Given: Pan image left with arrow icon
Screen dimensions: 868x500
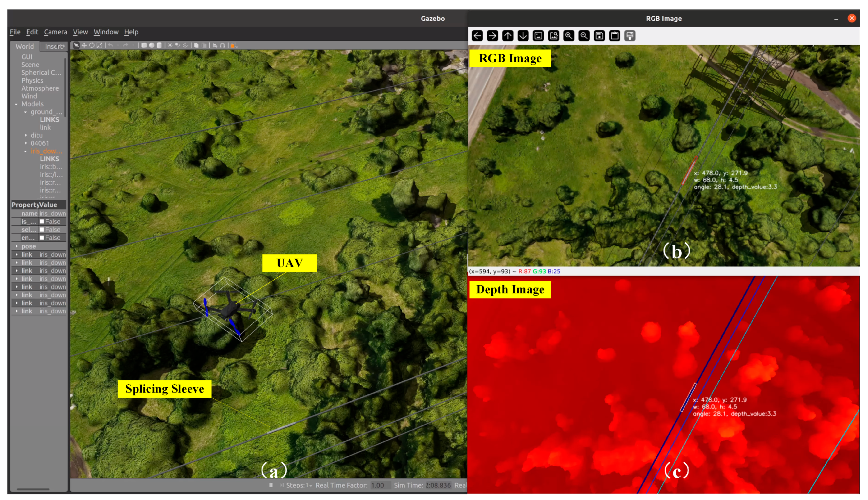Looking at the screenshot, I should point(477,36).
